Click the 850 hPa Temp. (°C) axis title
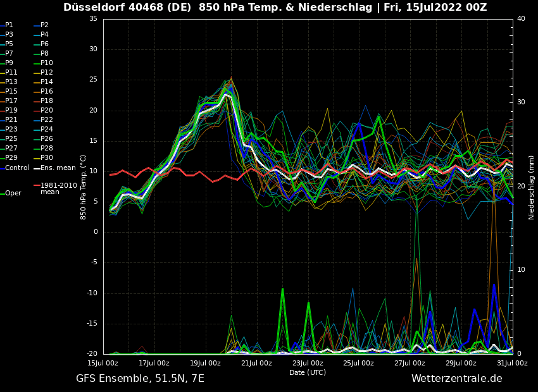Screen dimensions: 538x392 pyautogui.click(x=84, y=187)
